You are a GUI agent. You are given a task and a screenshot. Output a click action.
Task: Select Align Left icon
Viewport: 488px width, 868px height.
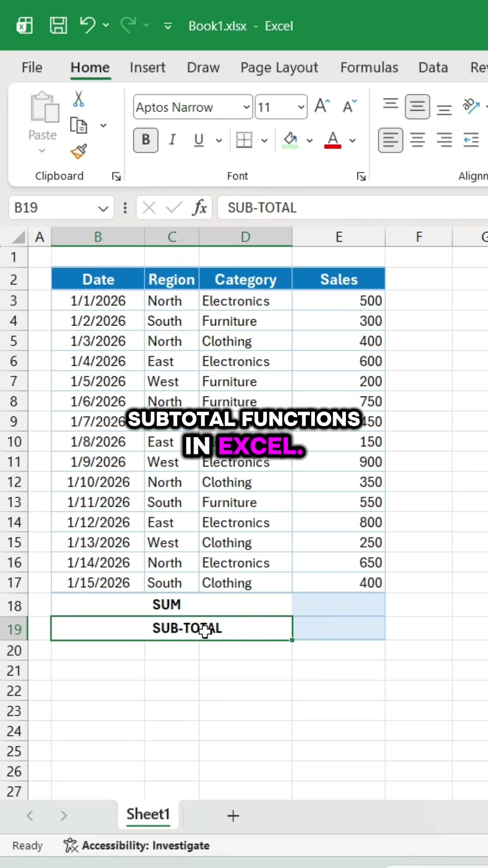(390, 140)
